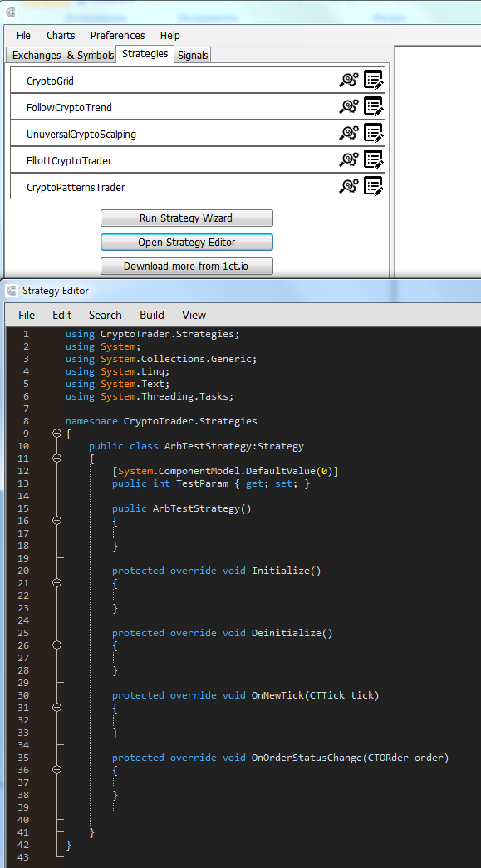Select the CryptoGrid strategy row

click(x=198, y=81)
